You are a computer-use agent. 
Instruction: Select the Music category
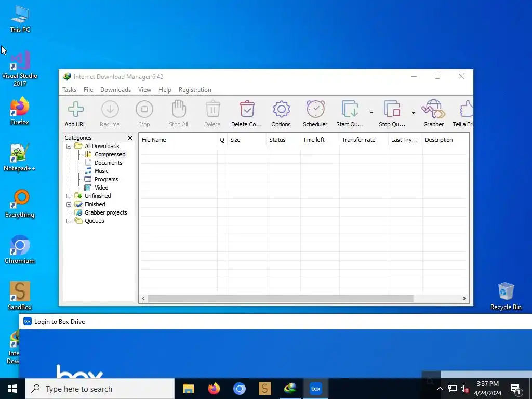[101, 171]
